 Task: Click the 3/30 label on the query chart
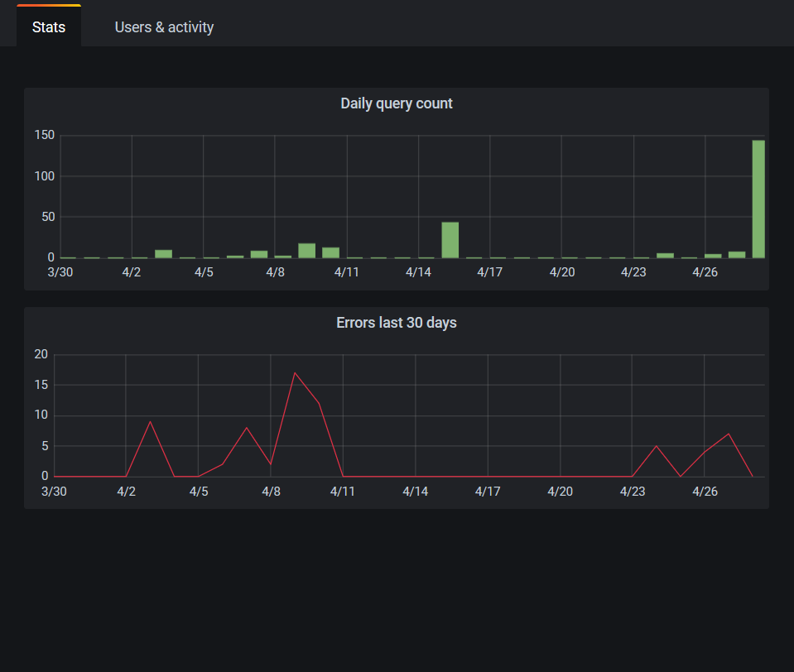coord(60,271)
